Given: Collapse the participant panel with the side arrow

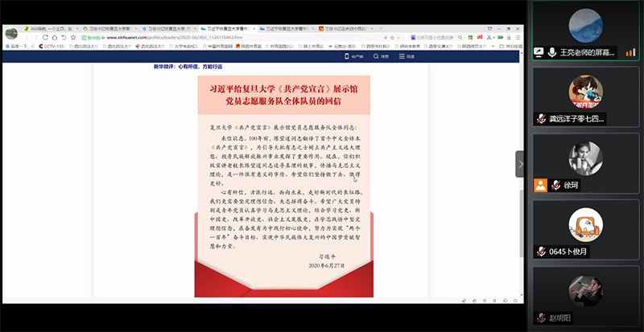Looking at the screenshot, I should [520, 164].
